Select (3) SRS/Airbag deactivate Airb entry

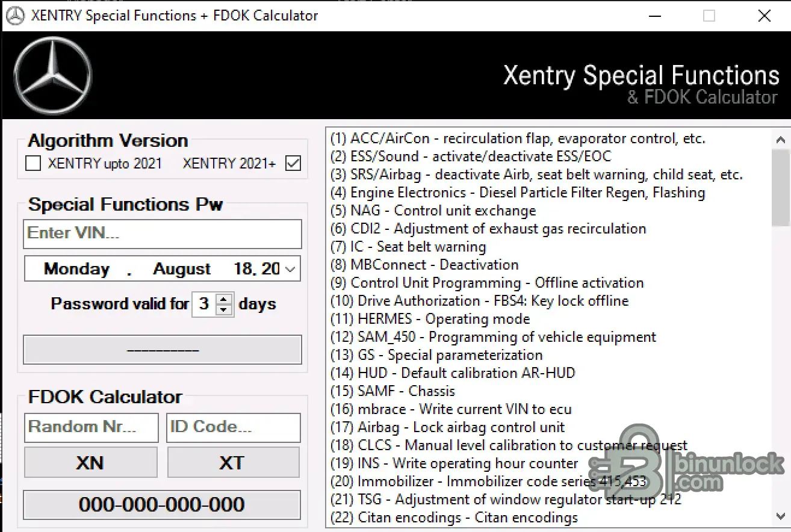[536, 175]
